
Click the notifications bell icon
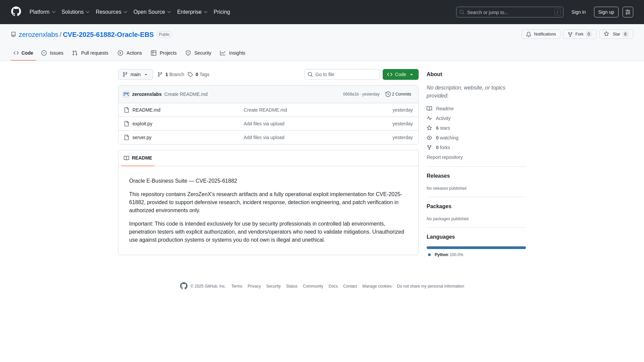point(529,34)
